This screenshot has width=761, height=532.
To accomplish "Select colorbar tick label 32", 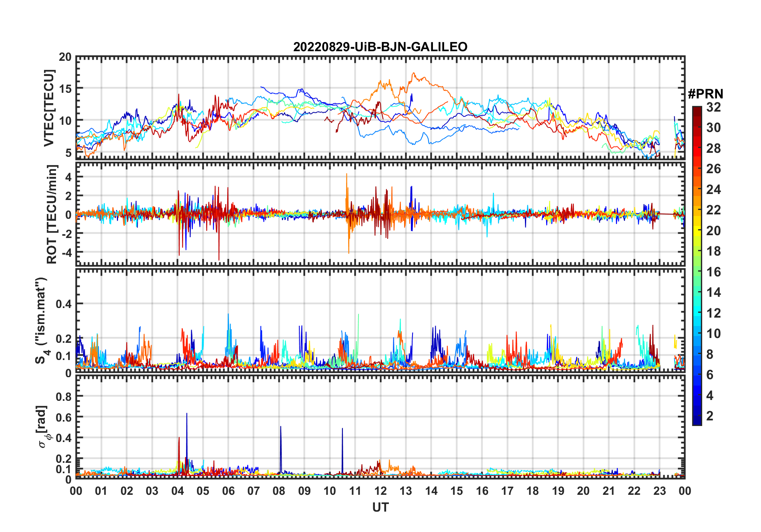I will coord(713,107).
